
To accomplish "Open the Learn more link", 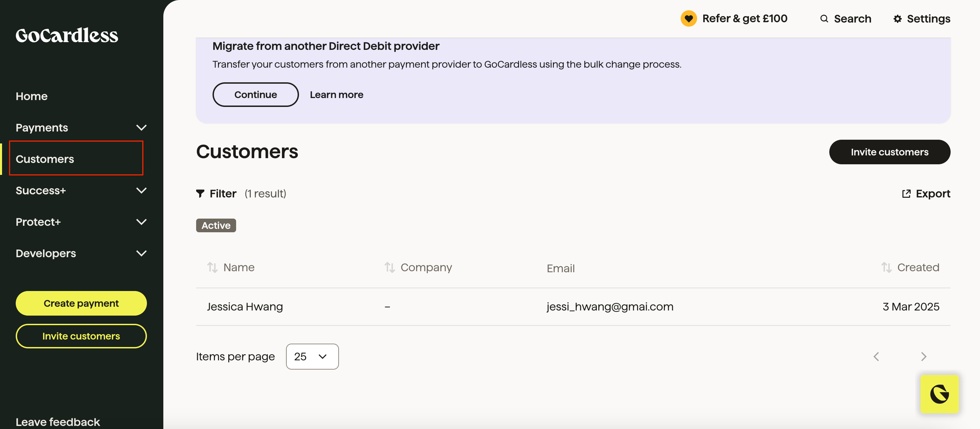I will 336,95.
